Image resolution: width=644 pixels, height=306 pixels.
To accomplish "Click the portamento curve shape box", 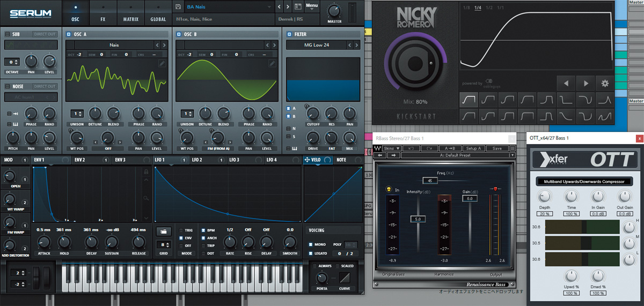I will coord(346,278).
